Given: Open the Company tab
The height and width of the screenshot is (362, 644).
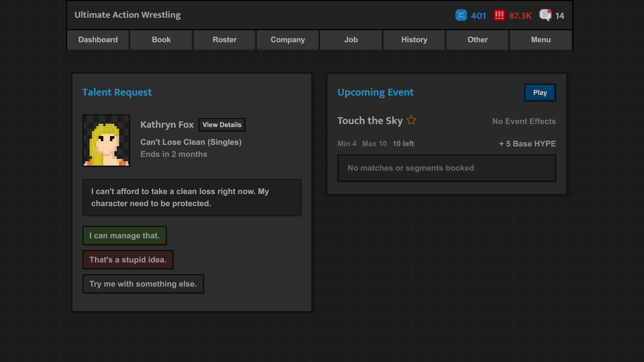Looking at the screenshot, I should 287,40.
